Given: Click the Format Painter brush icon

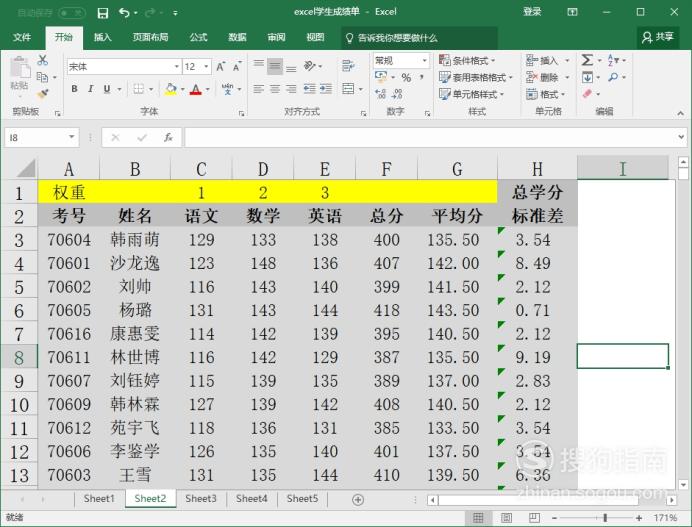Looking at the screenshot, I should pyautogui.click(x=42, y=94).
